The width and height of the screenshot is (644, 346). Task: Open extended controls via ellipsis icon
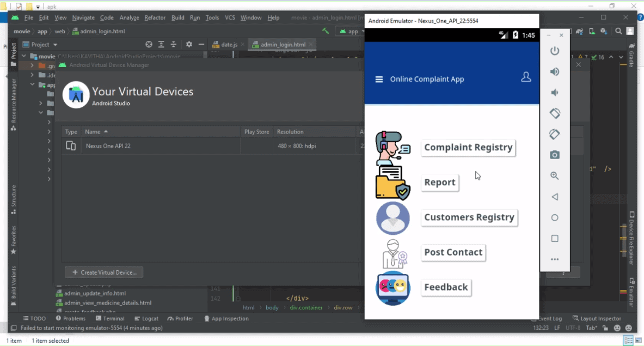(x=554, y=259)
